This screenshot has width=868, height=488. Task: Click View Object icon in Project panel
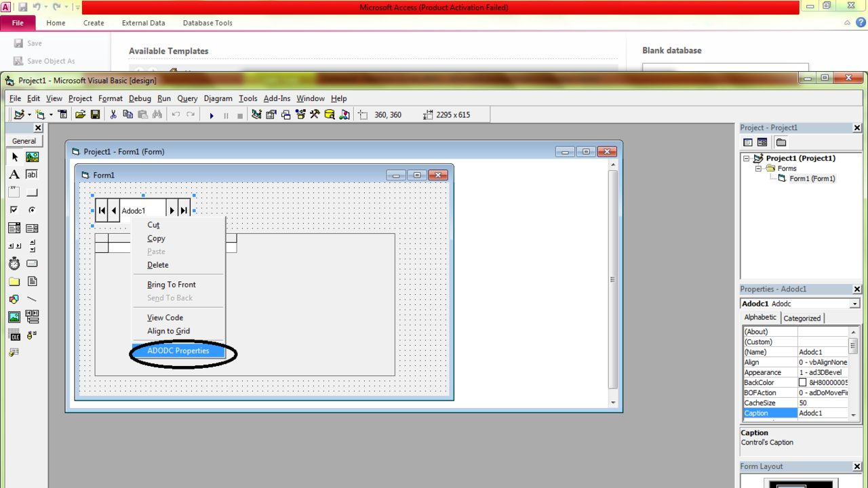point(762,142)
